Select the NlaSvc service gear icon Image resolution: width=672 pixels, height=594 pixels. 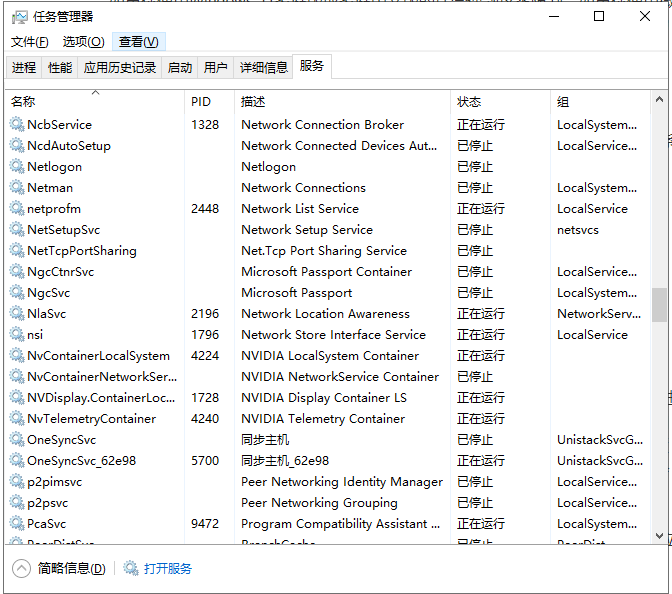pos(17,314)
